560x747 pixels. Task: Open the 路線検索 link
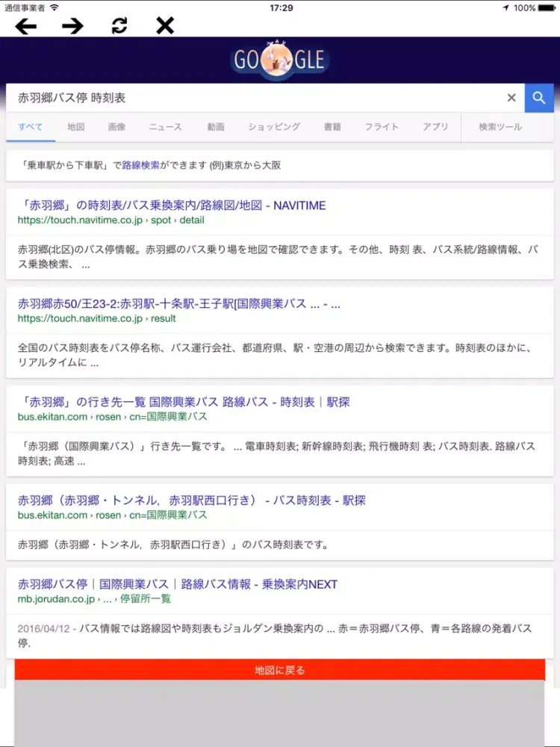point(140,165)
